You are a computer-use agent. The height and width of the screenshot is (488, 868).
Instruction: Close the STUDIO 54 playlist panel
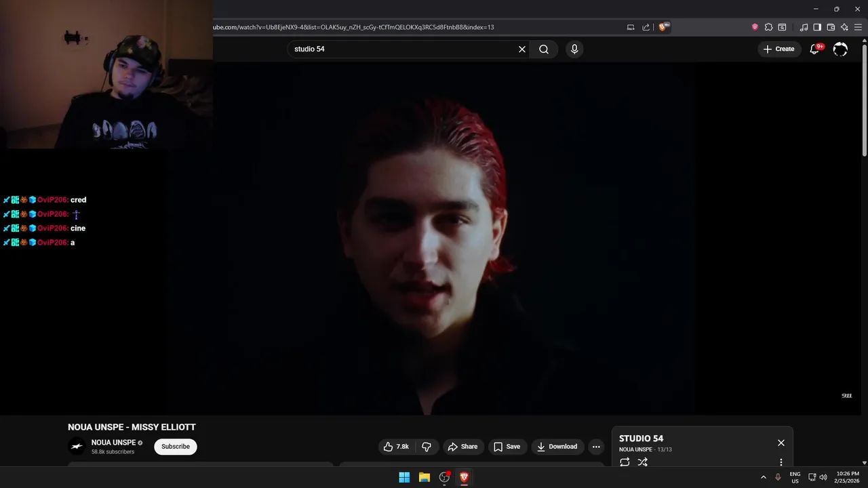(x=781, y=443)
